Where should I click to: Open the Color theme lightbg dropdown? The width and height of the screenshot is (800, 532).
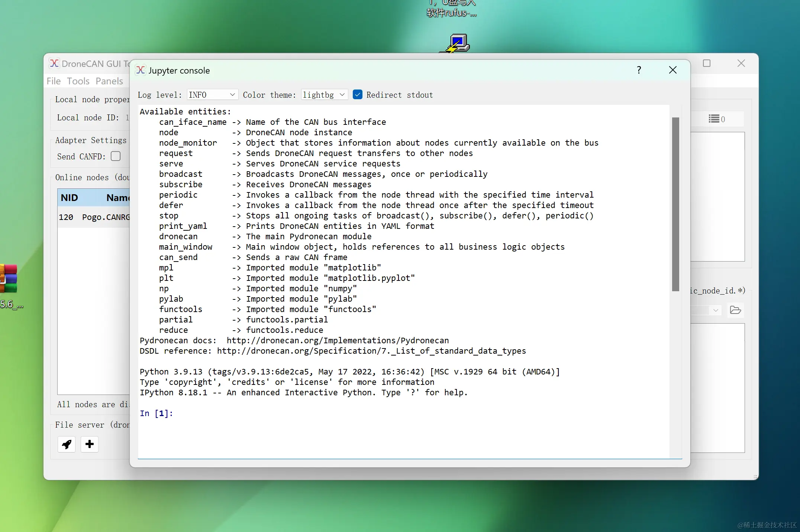(x=324, y=95)
